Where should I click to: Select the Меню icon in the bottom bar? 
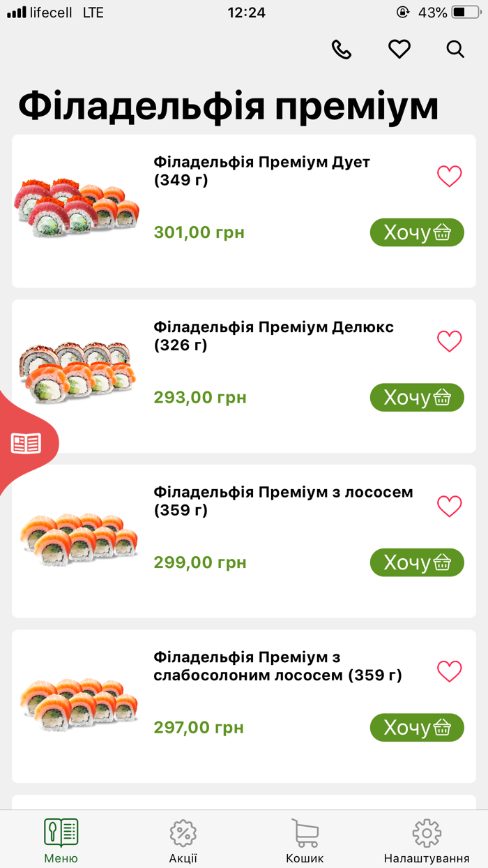click(x=61, y=832)
